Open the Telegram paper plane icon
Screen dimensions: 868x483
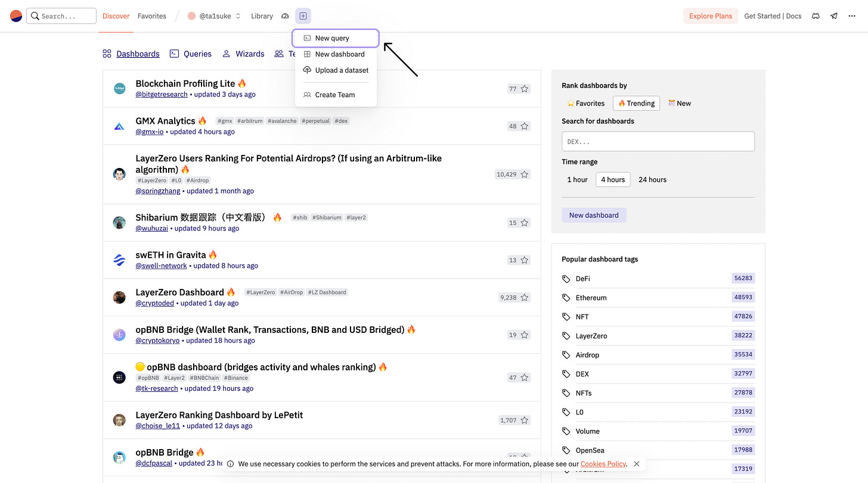[x=834, y=16]
